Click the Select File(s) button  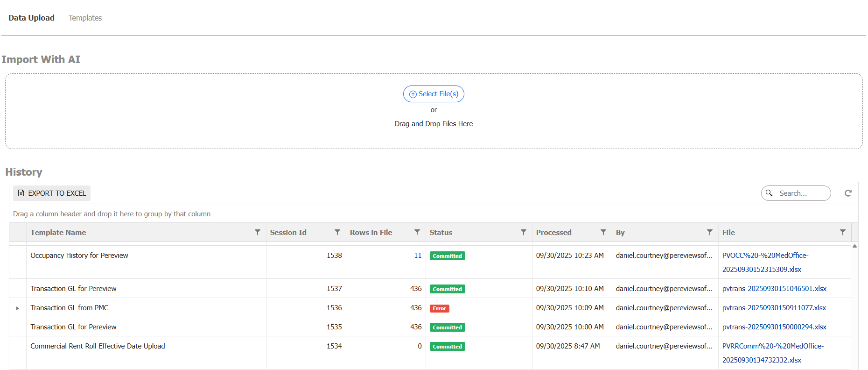pos(434,94)
